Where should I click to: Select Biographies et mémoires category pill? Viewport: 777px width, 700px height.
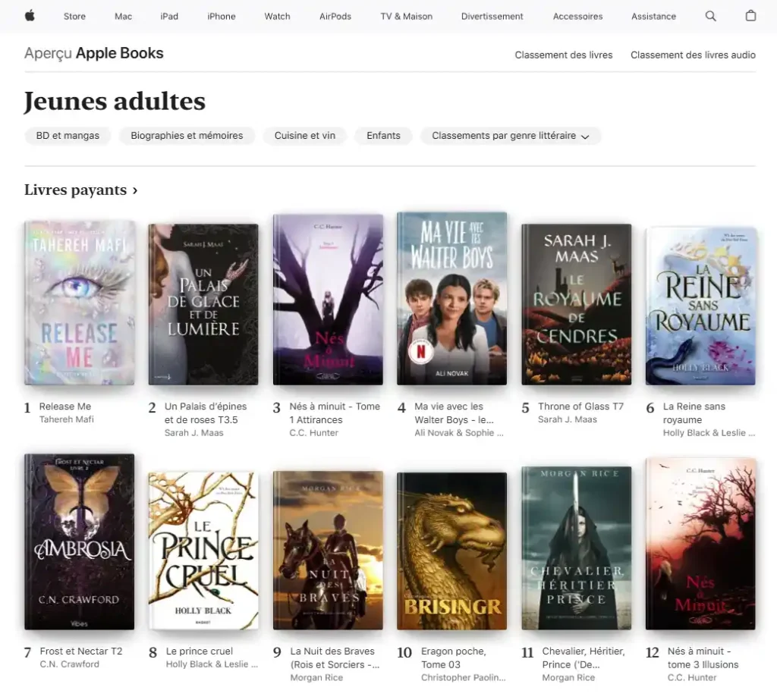(187, 136)
